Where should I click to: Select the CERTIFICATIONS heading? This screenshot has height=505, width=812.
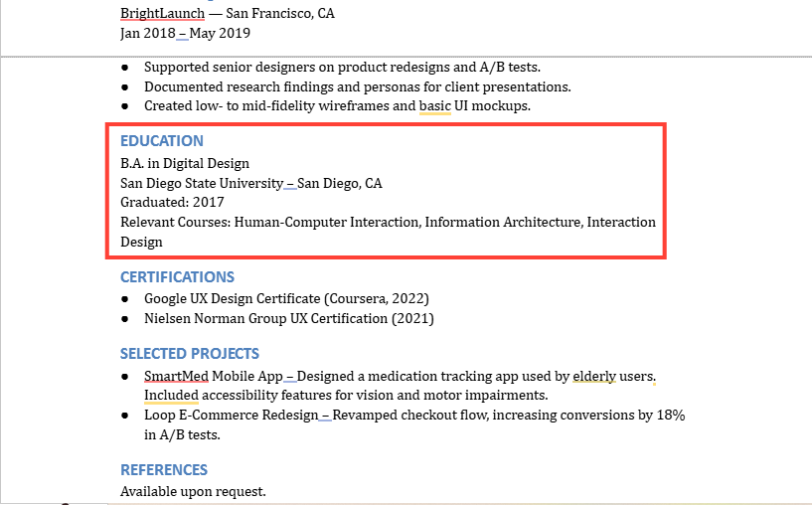click(x=177, y=277)
